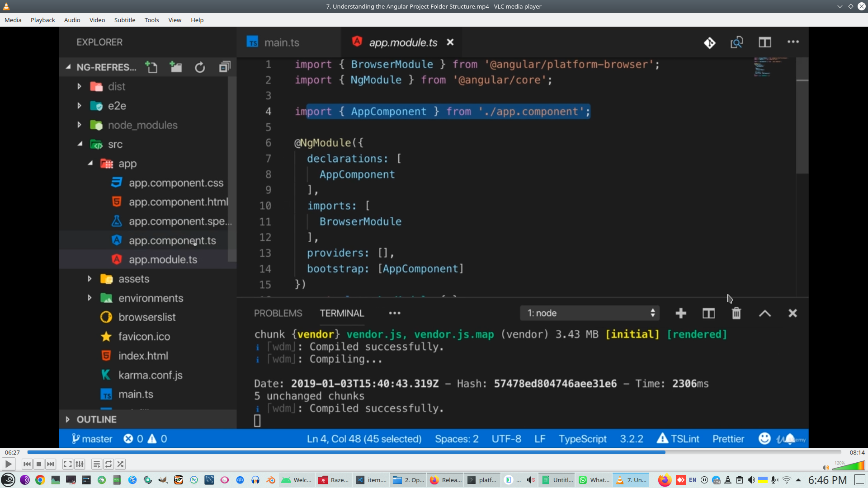Kill the terminal with the trash icon

[x=736, y=313]
